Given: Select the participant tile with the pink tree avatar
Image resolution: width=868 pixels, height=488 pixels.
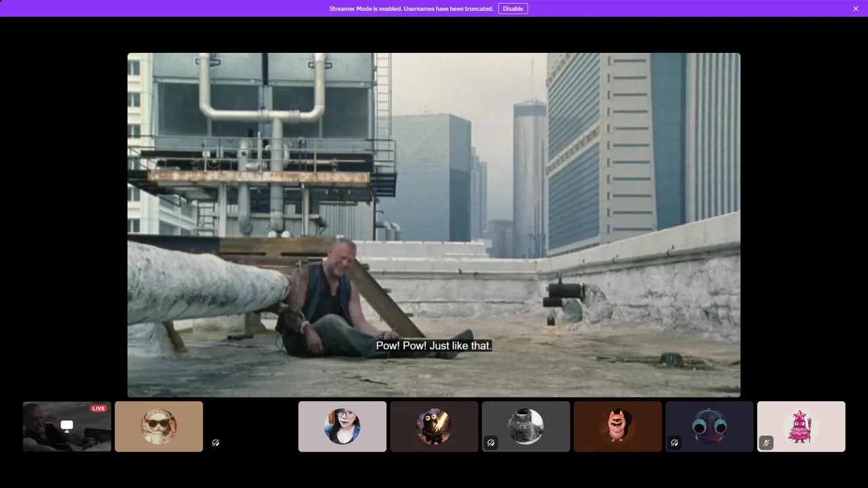Looking at the screenshot, I should tap(801, 426).
